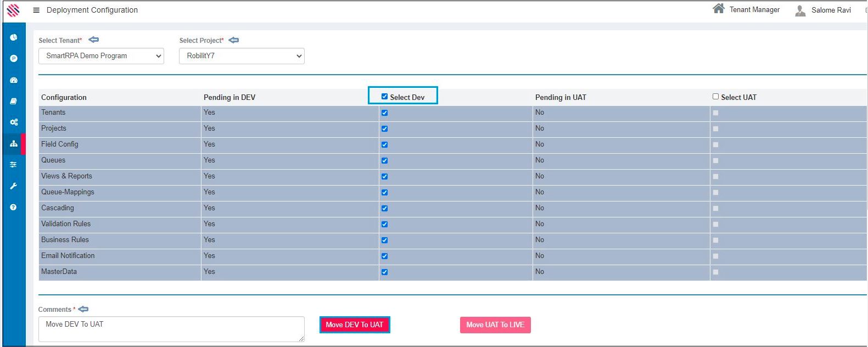Open the dashboard gauge icon in the sidebar
This screenshot has height=347, width=868.
tap(14, 80)
